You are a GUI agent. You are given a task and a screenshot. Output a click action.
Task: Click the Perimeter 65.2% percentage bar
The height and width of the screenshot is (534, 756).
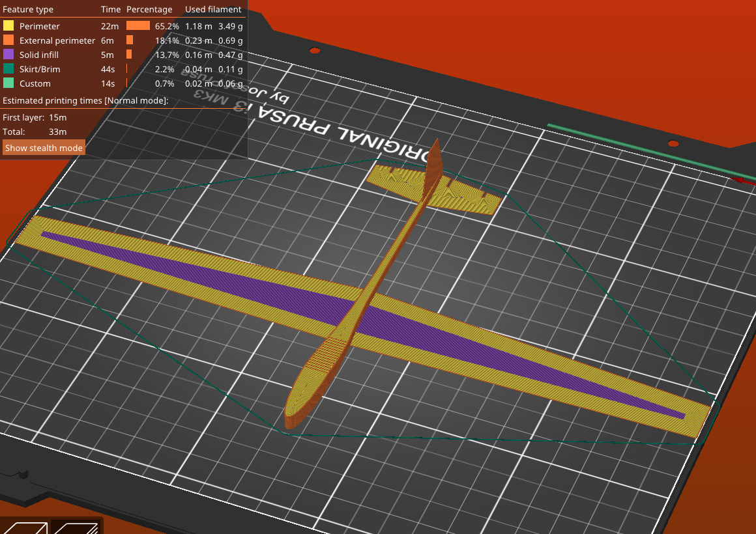(138, 26)
